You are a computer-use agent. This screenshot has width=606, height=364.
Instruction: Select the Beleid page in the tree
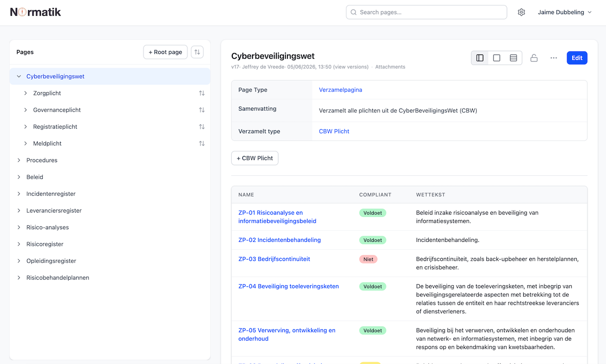[x=35, y=177]
